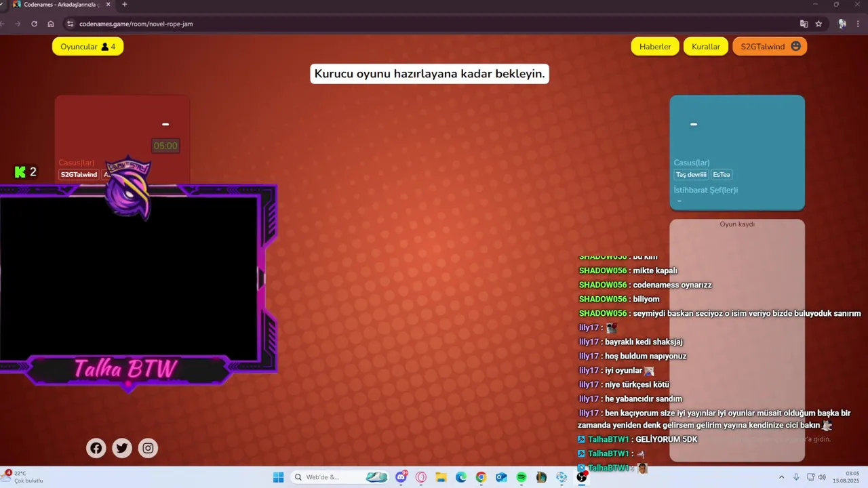This screenshot has height=488, width=868.
Task: Open the Windows Start menu
Action: [278, 477]
